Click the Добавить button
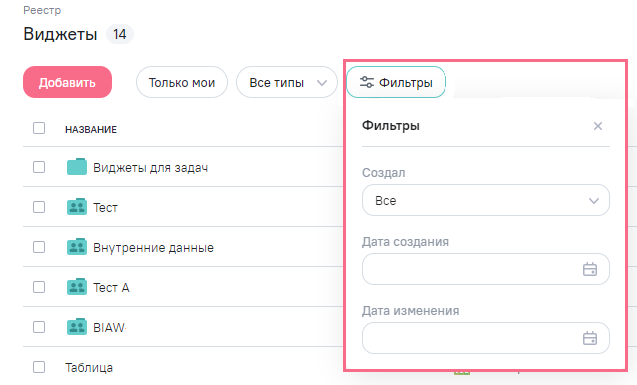The width and height of the screenshot is (637, 385). (67, 82)
